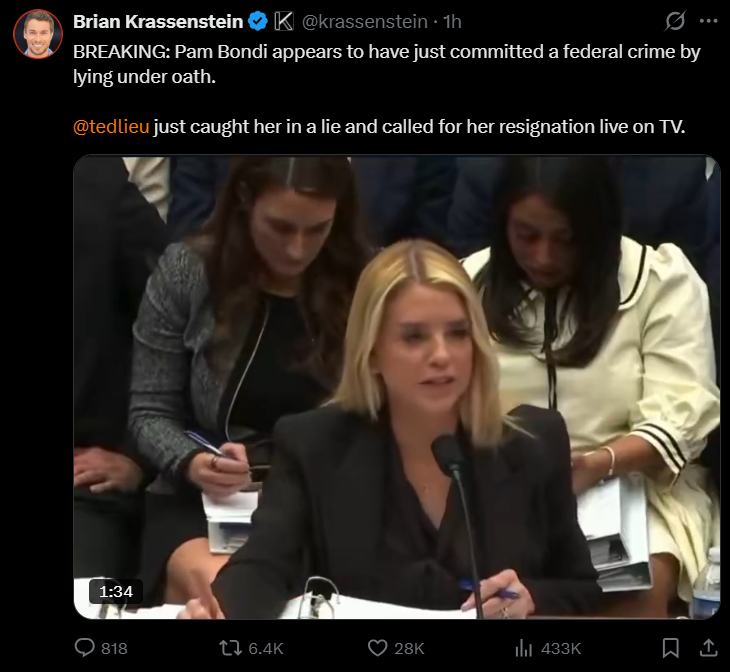Image resolution: width=730 pixels, height=672 pixels.
Task: Click the blue verified checkmark badge
Action: coord(257,21)
